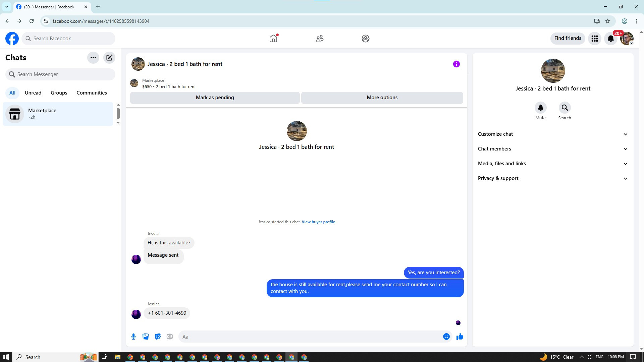Mute this conversation with the bell
Screen dimensions: 644x362
(541, 108)
